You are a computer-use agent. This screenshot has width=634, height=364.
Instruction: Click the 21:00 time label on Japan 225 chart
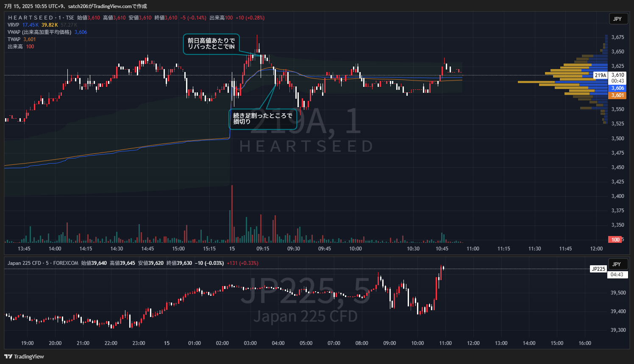coord(83,343)
